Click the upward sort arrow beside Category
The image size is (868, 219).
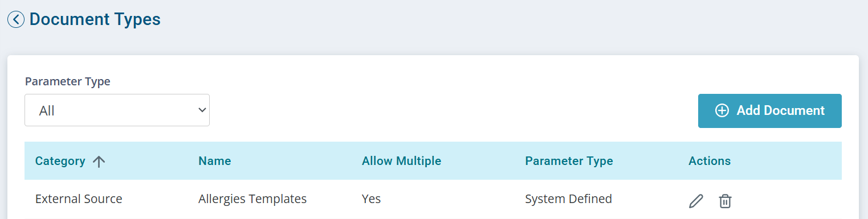[x=99, y=162]
